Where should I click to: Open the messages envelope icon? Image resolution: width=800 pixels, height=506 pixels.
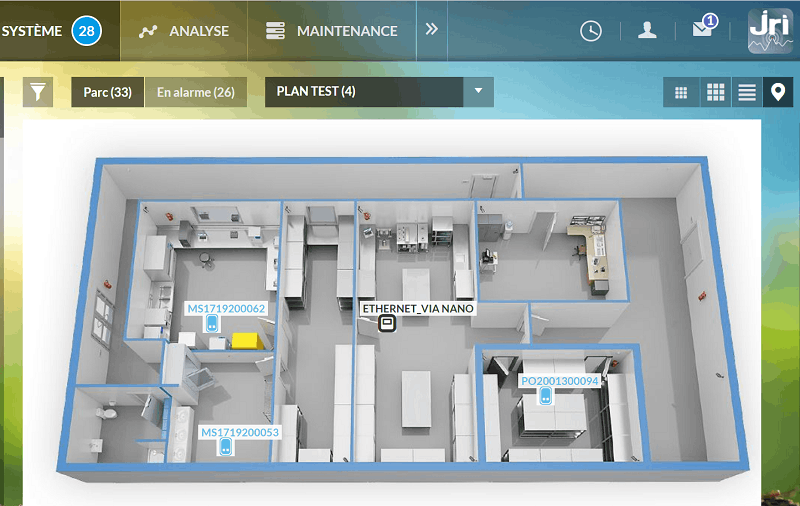pos(704,27)
